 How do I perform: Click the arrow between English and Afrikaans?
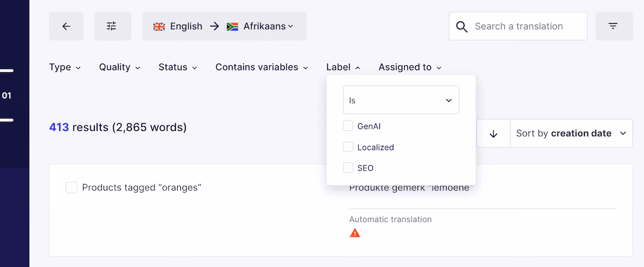[215, 26]
